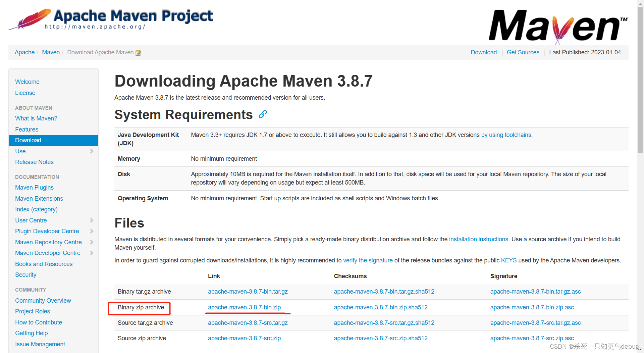This screenshot has width=644, height=353.
Task: Open Getting Help link
Action: (31, 333)
